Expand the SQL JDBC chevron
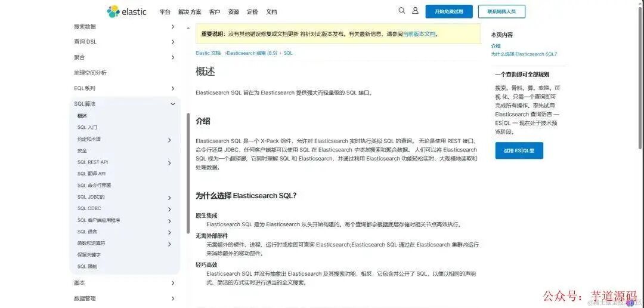 point(169,198)
